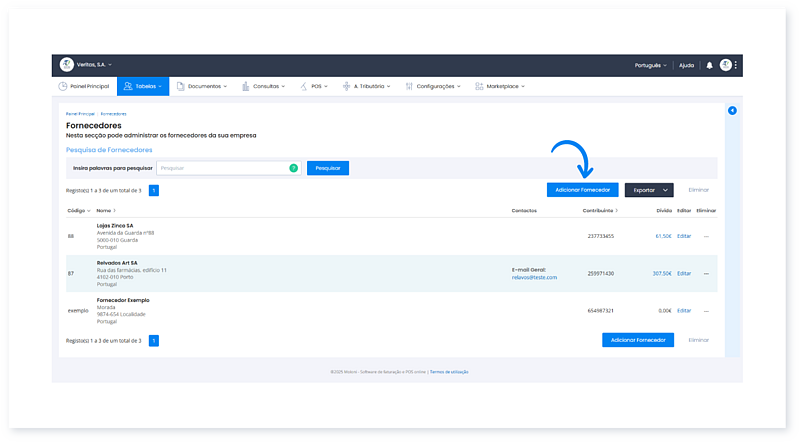Click the user avatar icon
This screenshot has width=800, height=442.
coord(726,65)
